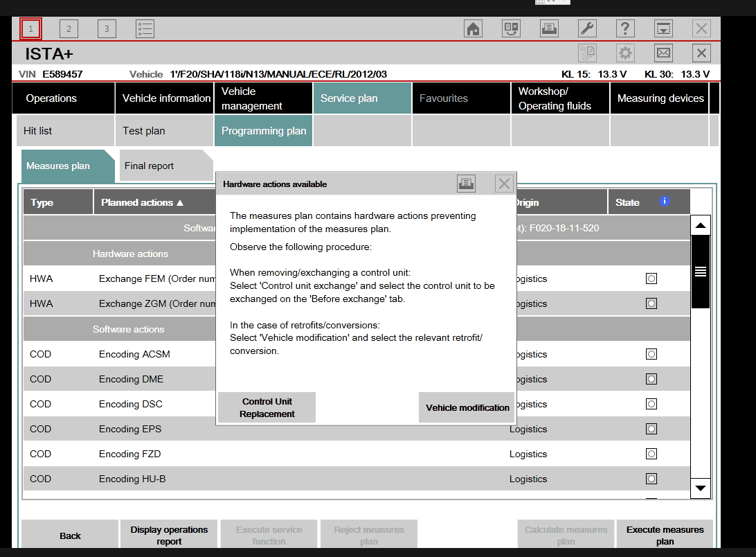Click the Hardware actions section header

(x=130, y=254)
